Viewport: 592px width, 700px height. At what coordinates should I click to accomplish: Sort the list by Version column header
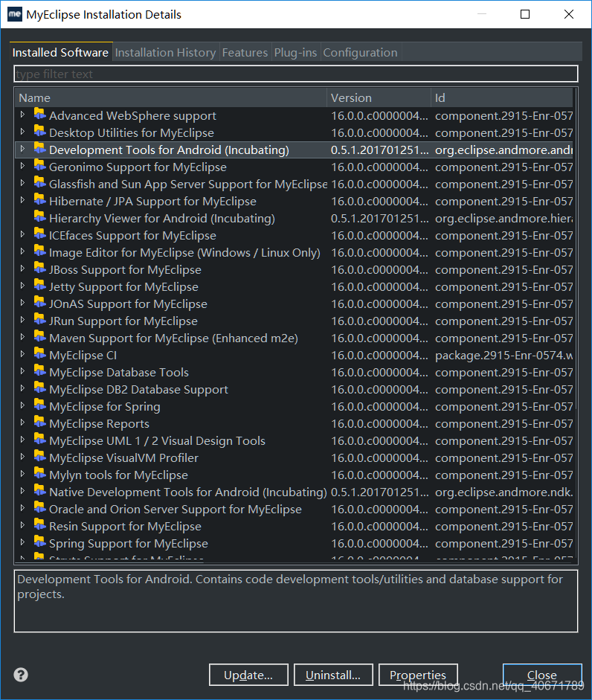(379, 97)
